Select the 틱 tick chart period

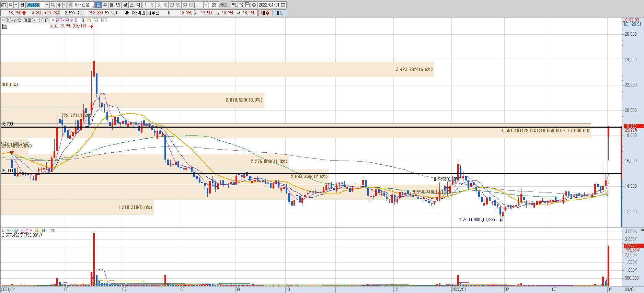138,5
